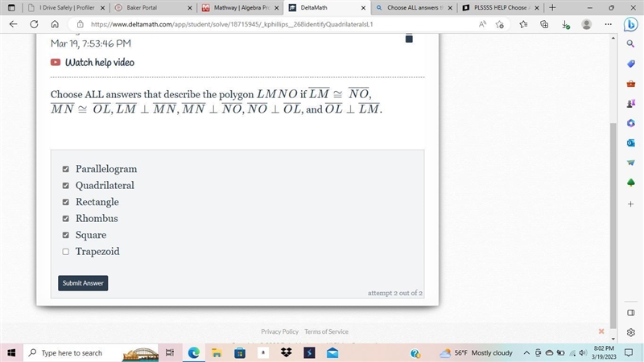Open the Windows Start menu
The image size is (644, 362).
point(11,353)
